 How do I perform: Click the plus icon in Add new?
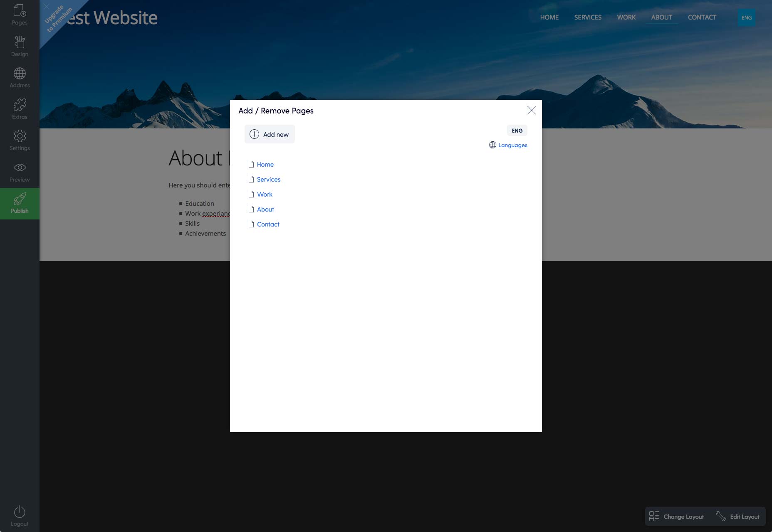click(x=254, y=134)
